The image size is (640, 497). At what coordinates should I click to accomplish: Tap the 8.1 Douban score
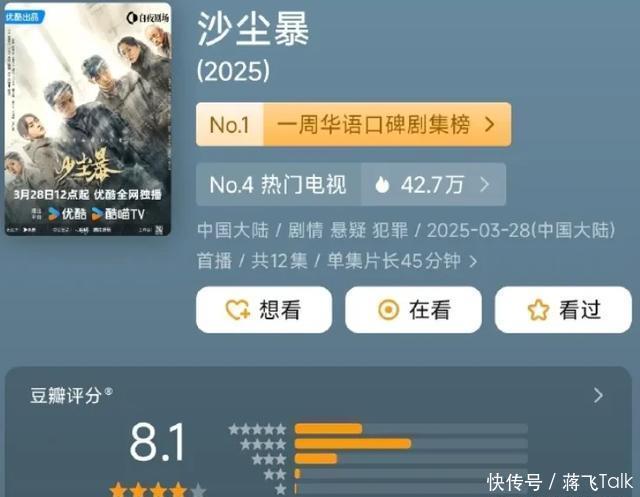point(158,442)
